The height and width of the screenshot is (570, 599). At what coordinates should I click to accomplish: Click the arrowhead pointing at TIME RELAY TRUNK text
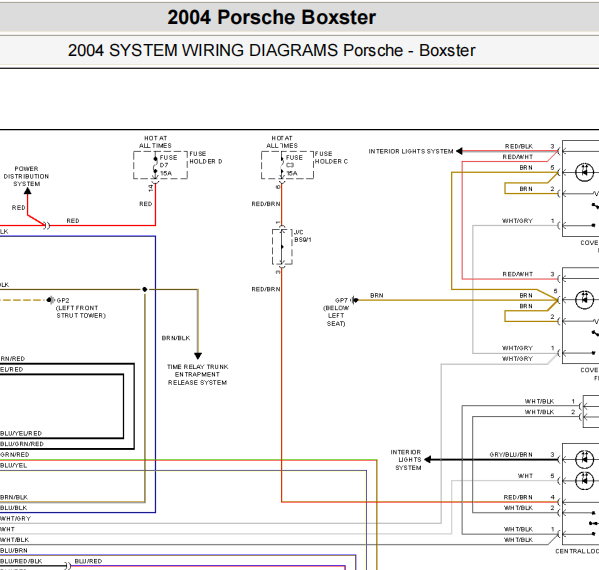(198, 356)
